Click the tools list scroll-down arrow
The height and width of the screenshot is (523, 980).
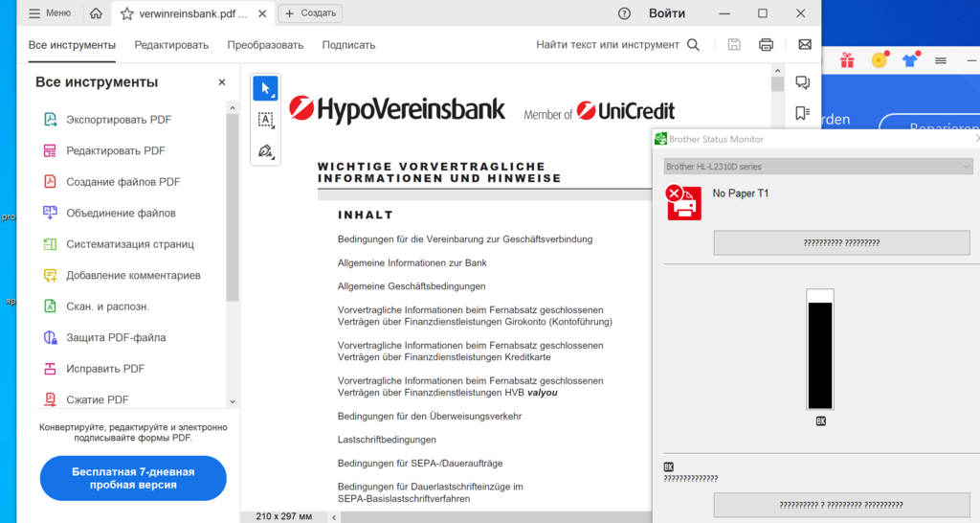click(233, 401)
